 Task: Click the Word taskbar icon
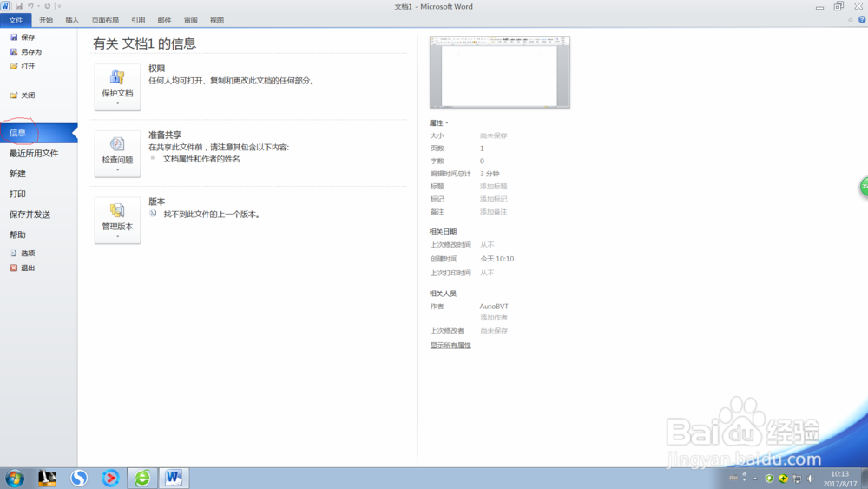tap(174, 478)
